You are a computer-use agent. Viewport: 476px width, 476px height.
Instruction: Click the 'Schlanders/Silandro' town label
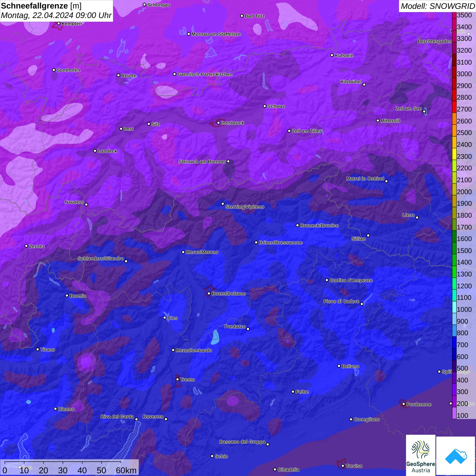click(101, 258)
